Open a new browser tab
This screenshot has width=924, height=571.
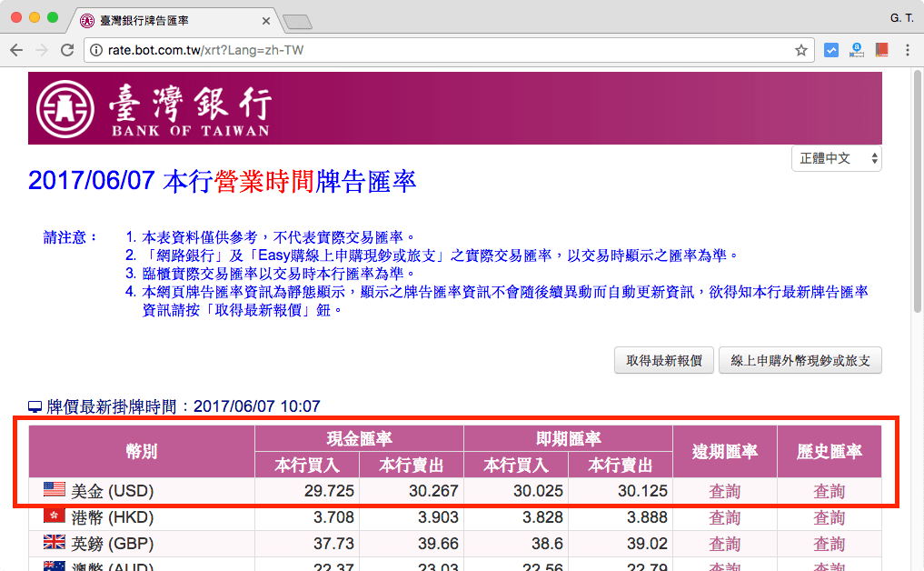pyautogui.click(x=297, y=21)
